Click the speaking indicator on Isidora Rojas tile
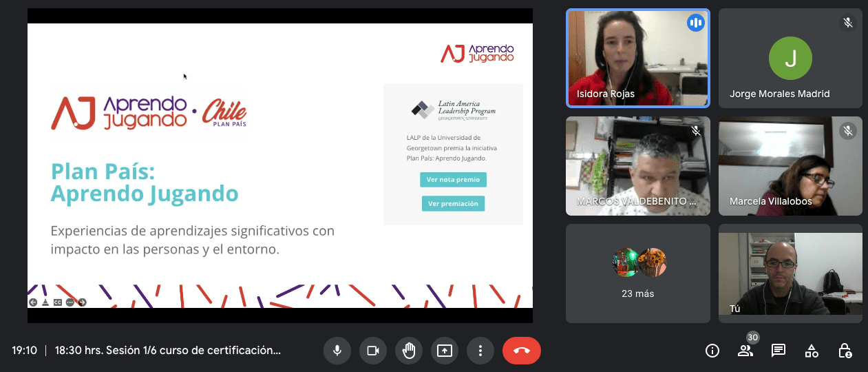868x372 pixels. (695, 23)
